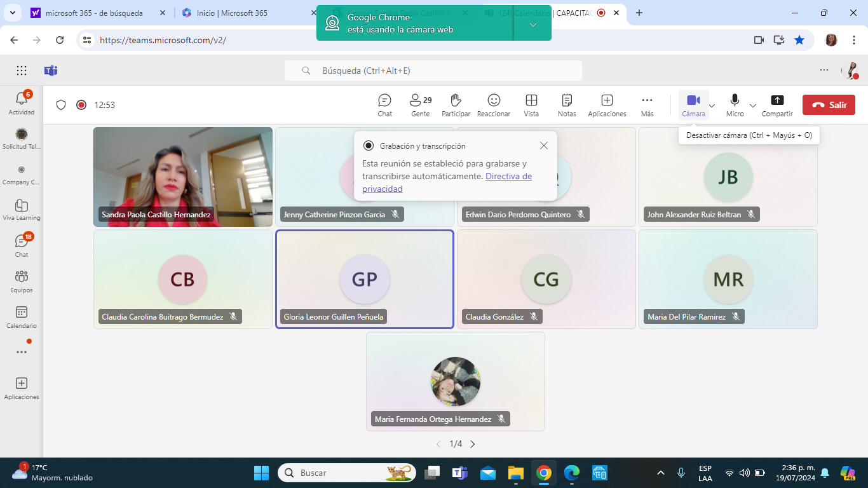The image size is (868, 488).
Task: Select the Claudia Carolina Buitrago Bermudez tile
Action: [183, 279]
